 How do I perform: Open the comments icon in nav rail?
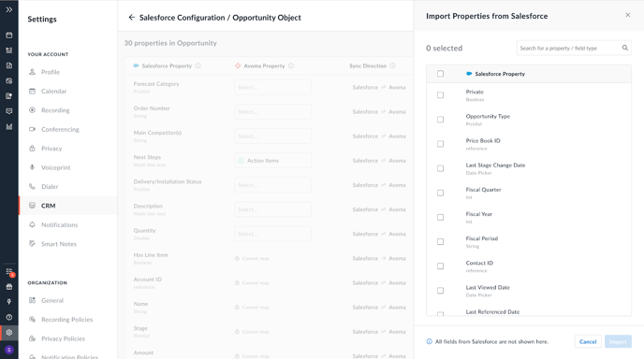point(9,111)
